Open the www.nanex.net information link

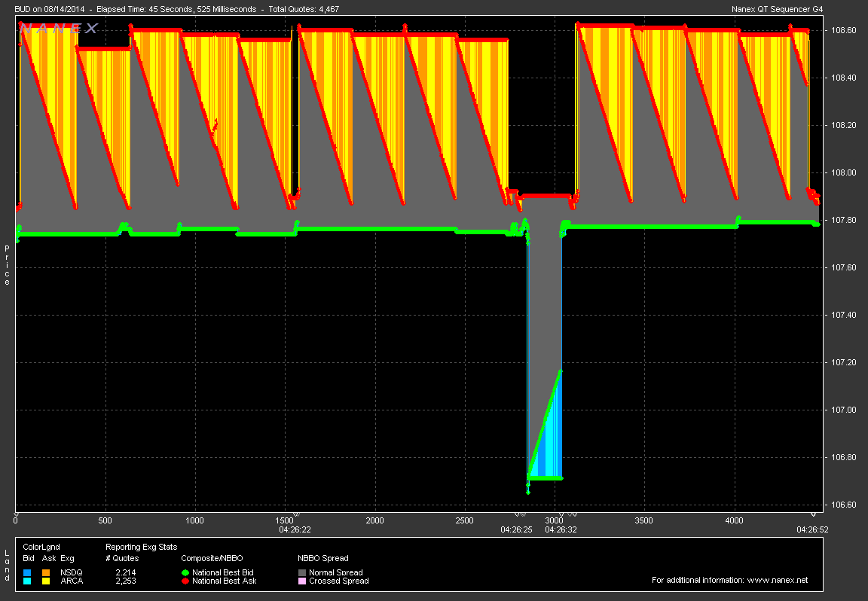[x=778, y=580]
